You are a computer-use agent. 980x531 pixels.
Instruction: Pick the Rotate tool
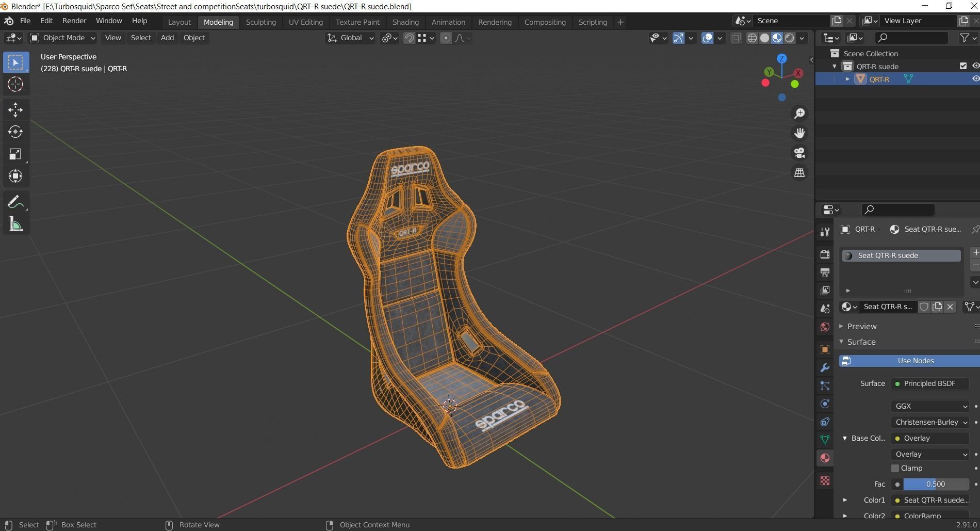click(15, 132)
